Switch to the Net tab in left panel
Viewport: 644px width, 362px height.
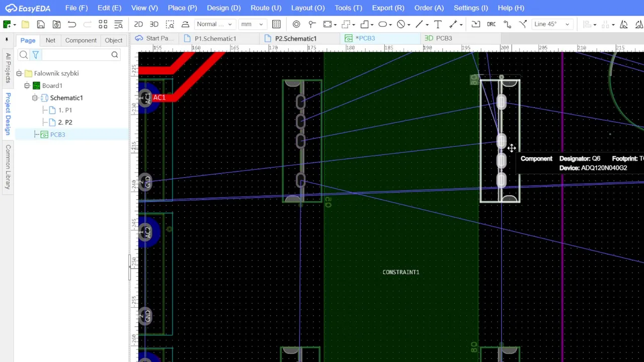tap(50, 40)
